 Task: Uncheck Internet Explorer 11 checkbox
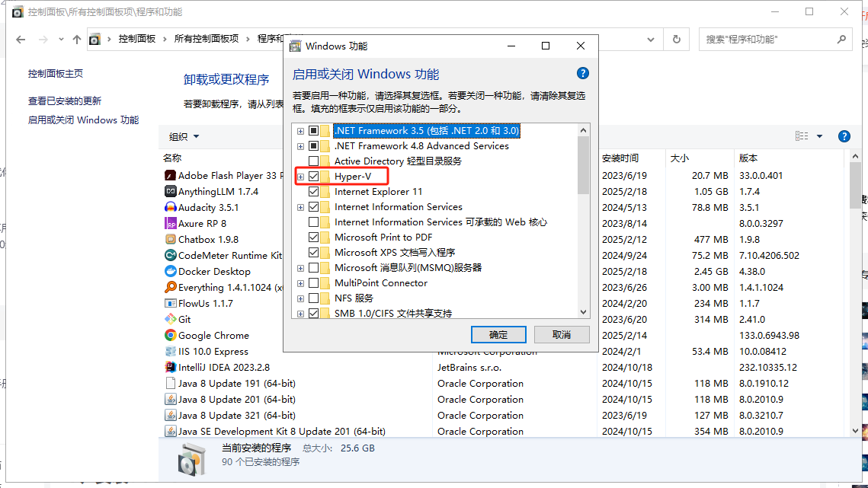[x=313, y=191]
